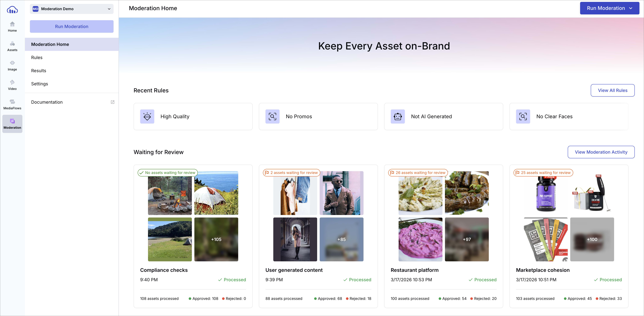This screenshot has height=316, width=644.
Task: Open the +105 blurred thumbnail in Compliance checks
Action: pos(216,239)
